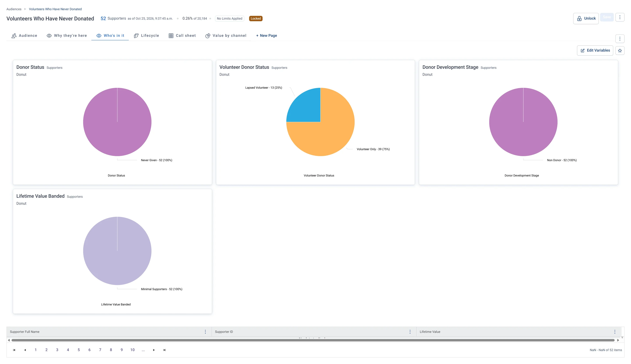This screenshot has width=631, height=364.
Task: Go to the Lifecycle tab
Action: 147,36
